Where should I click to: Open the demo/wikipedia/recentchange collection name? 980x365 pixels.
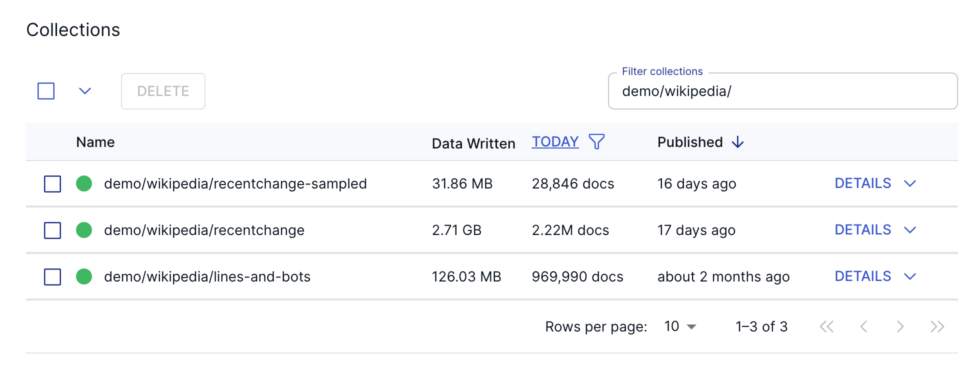[204, 230]
